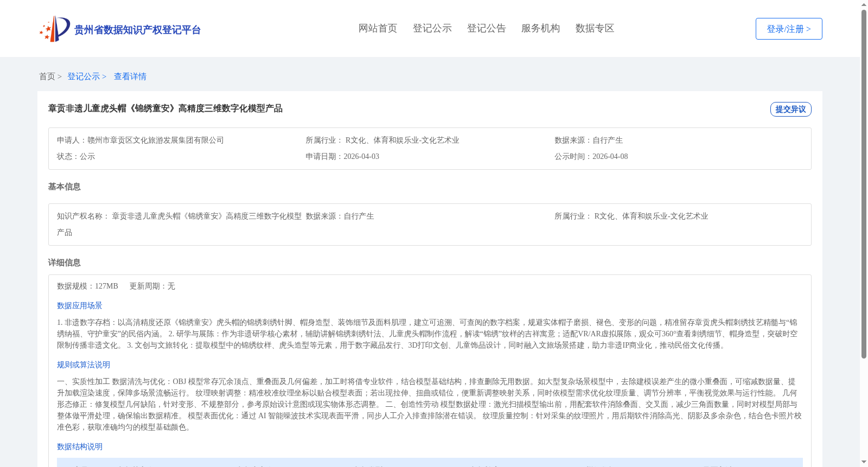Click the platform logo icon
This screenshot has height=467, width=868.
click(55, 29)
